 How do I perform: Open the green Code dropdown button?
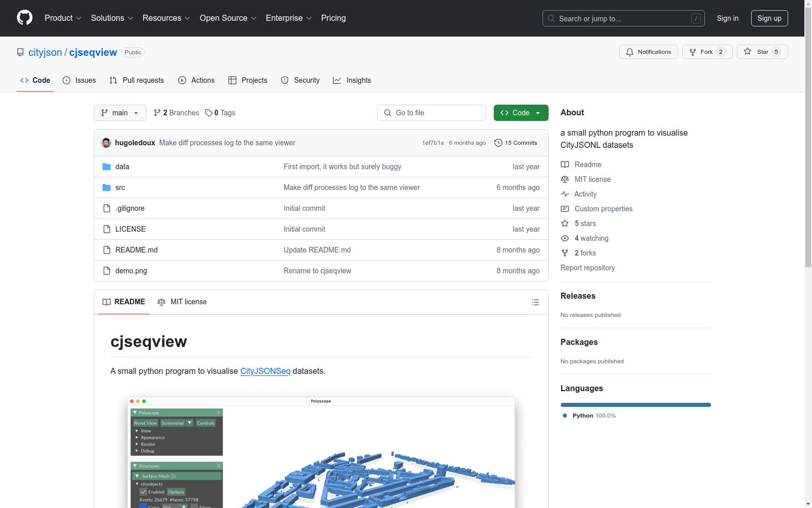tap(521, 113)
